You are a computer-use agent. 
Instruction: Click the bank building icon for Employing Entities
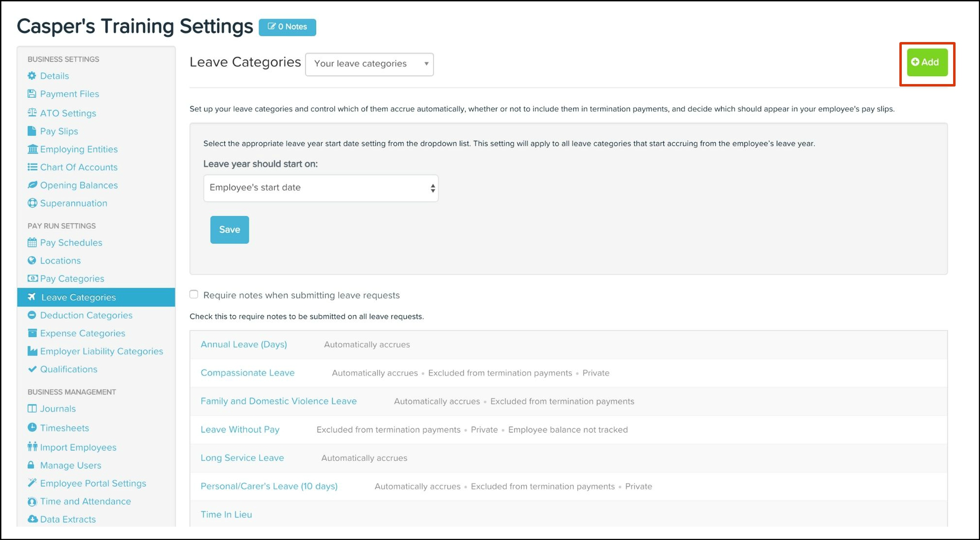point(32,149)
